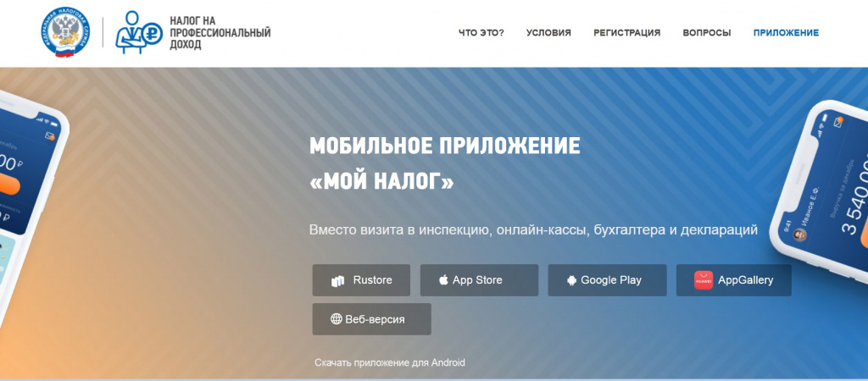The width and height of the screenshot is (868, 381).
Task: Select the 'ПРИЛОЖЕНИЕ' navigation item
Action: pos(786,33)
